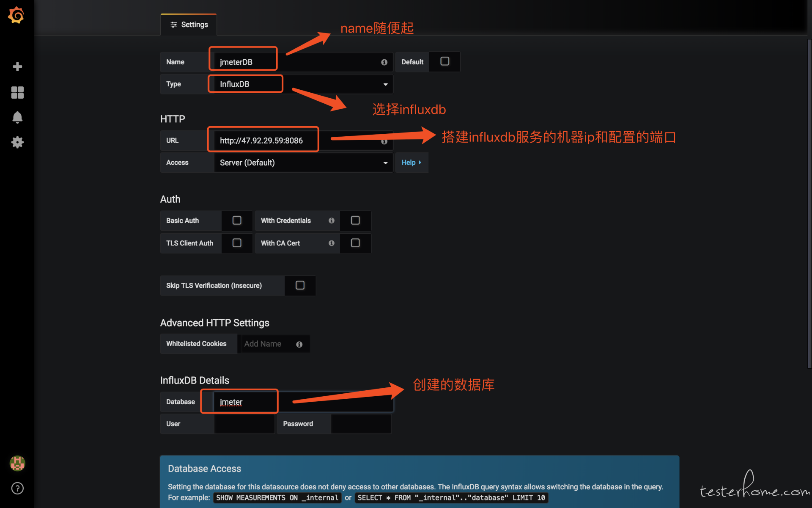
Task: Open the Dashboards grid icon
Action: point(17,92)
